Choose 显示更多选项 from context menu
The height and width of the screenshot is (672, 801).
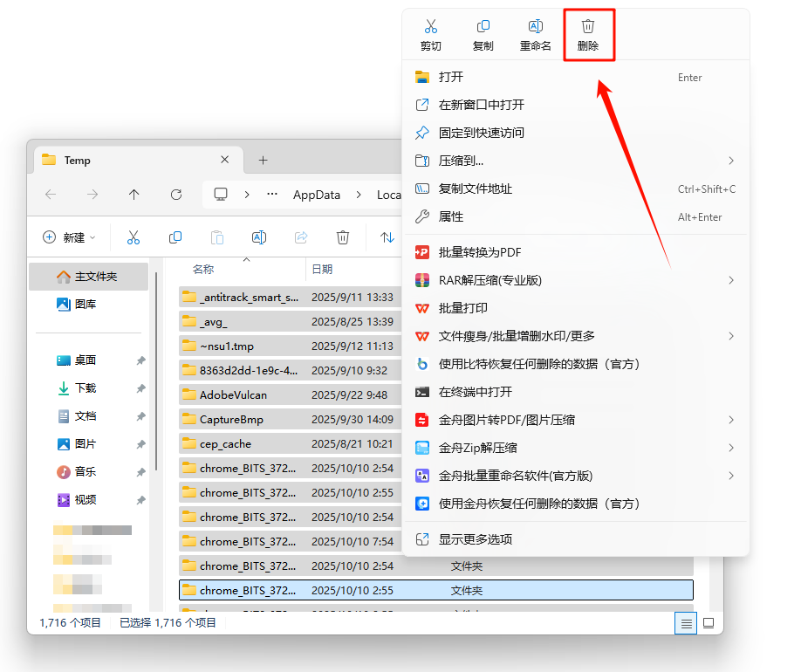(x=476, y=539)
